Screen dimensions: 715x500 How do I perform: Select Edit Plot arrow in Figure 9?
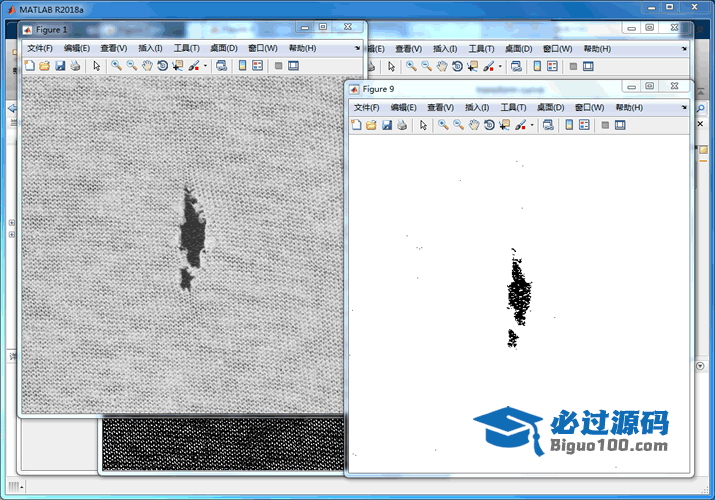(423, 125)
